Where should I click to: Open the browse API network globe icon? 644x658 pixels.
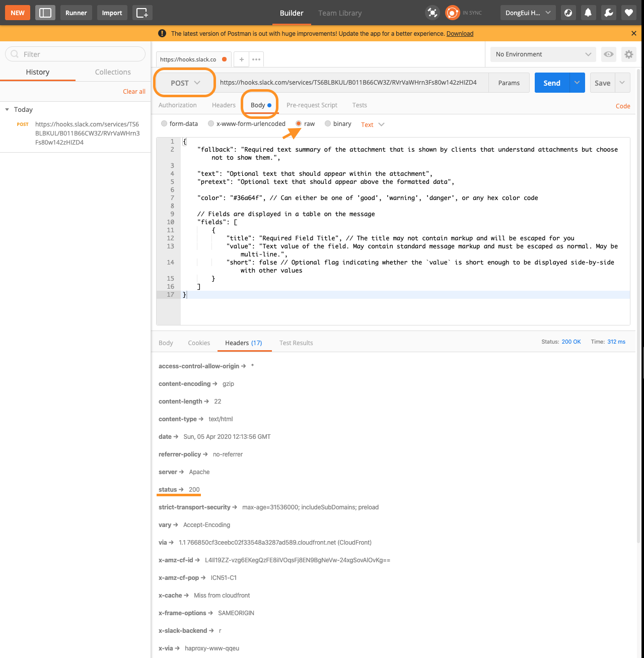(x=568, y=13)
